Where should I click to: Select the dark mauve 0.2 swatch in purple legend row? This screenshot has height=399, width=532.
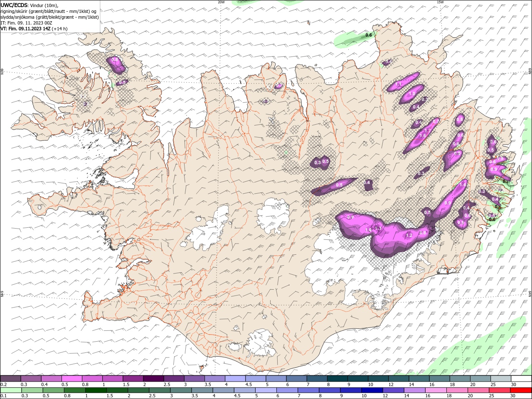coord(10,379)
